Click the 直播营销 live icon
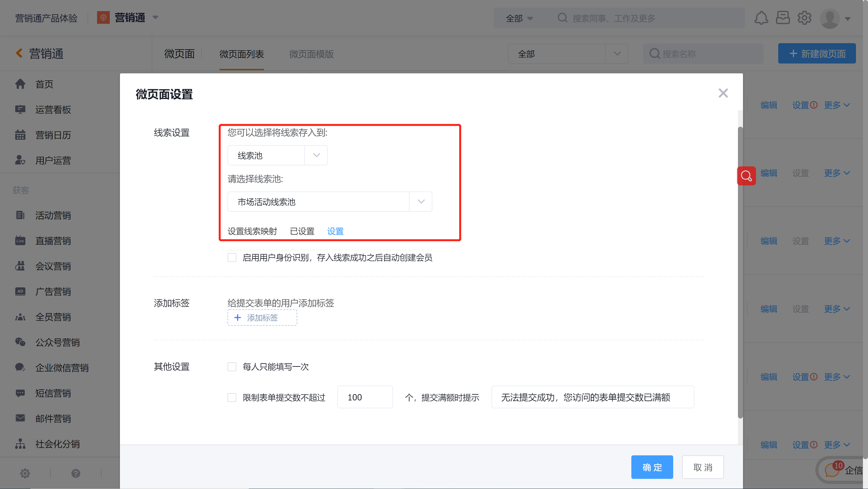 coord(20,240)
